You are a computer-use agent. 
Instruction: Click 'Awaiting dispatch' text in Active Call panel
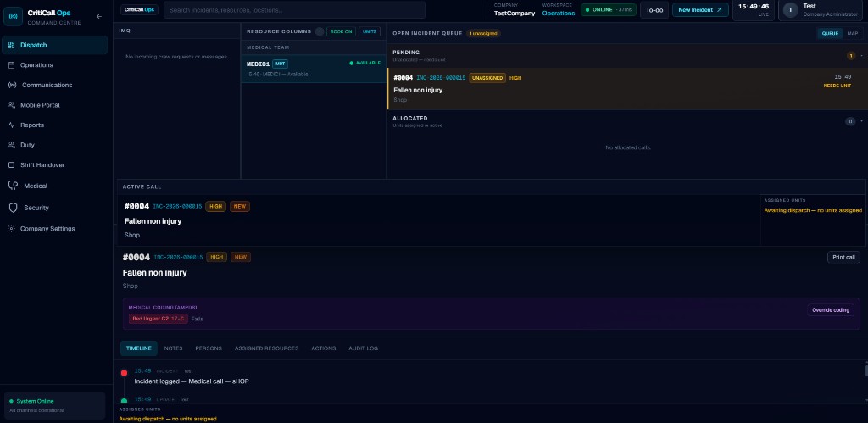click(813, 210)
